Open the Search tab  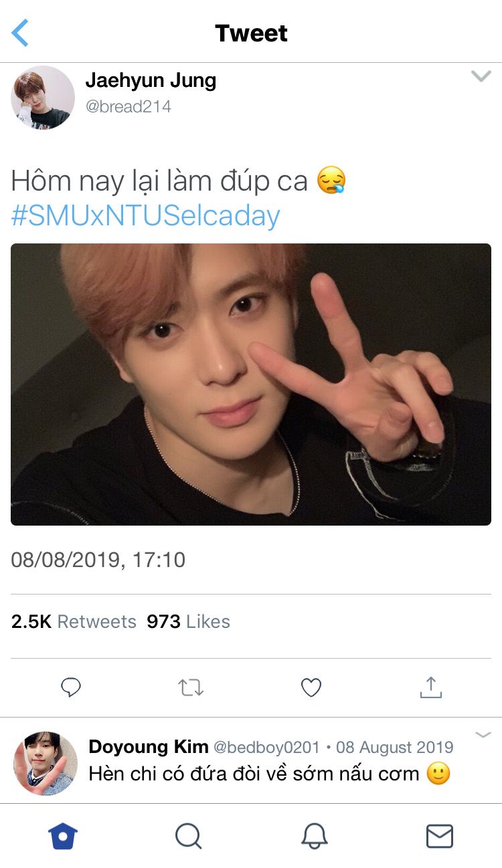coord(188,836)
